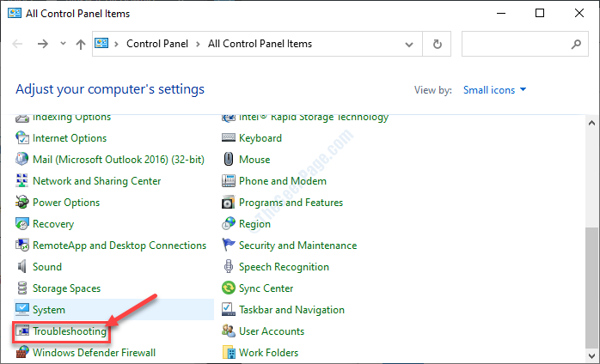Click the Mouse icon

tap(229, 159)
